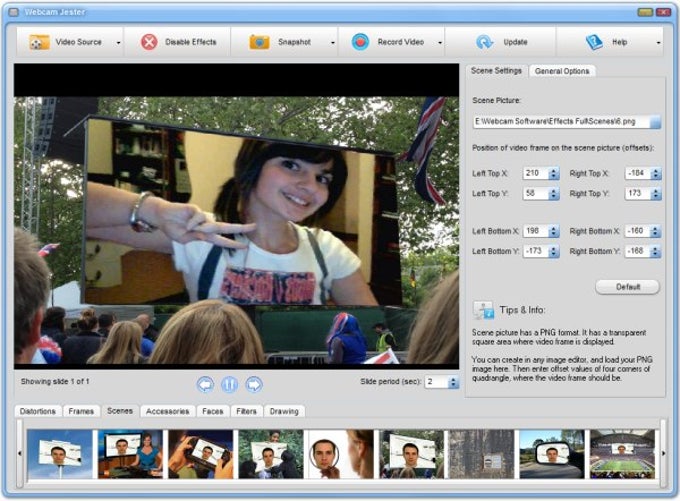Image resolution: width=680 pixels, height=501 pixels.
Task: Select the handheld phone scene thumbnail
Action: pyautogui.click(x=200, y=454)
